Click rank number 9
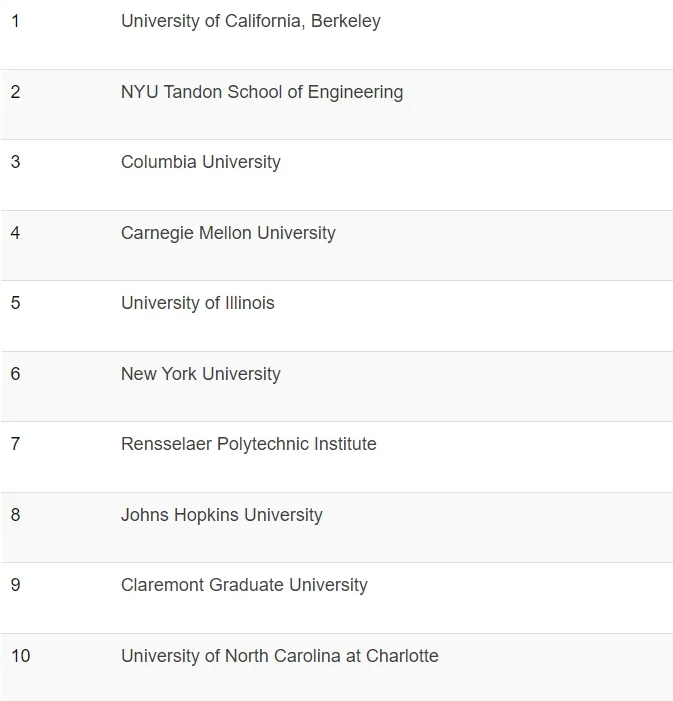 16,585
